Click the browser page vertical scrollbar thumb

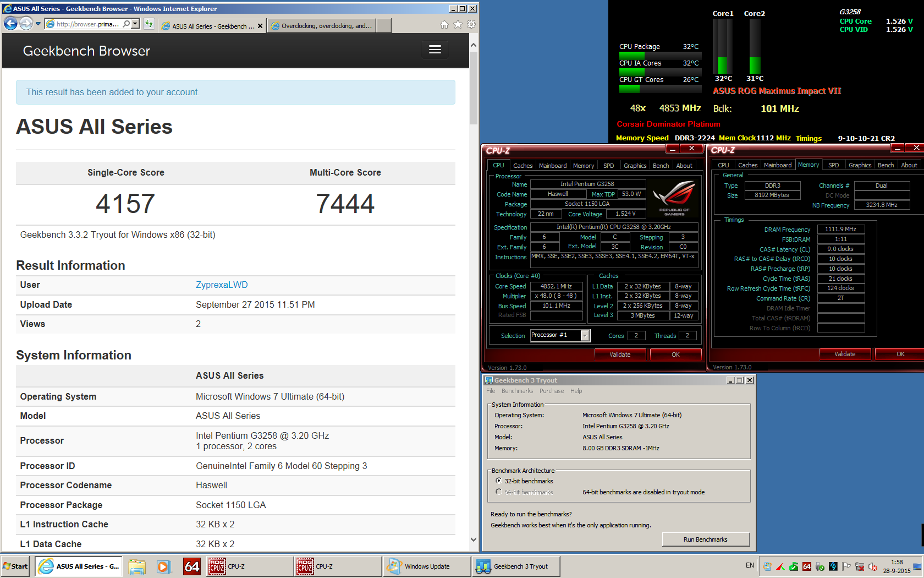pos(474,89)
